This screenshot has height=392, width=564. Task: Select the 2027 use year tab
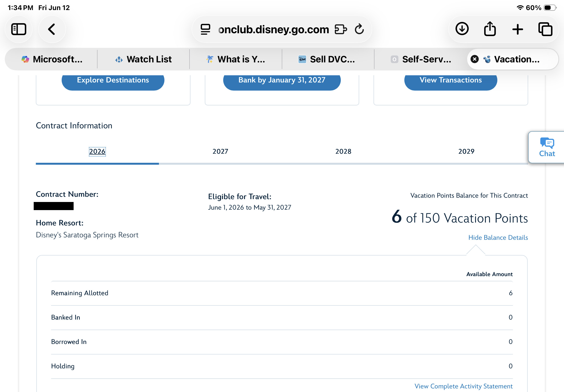pos(220,151)
